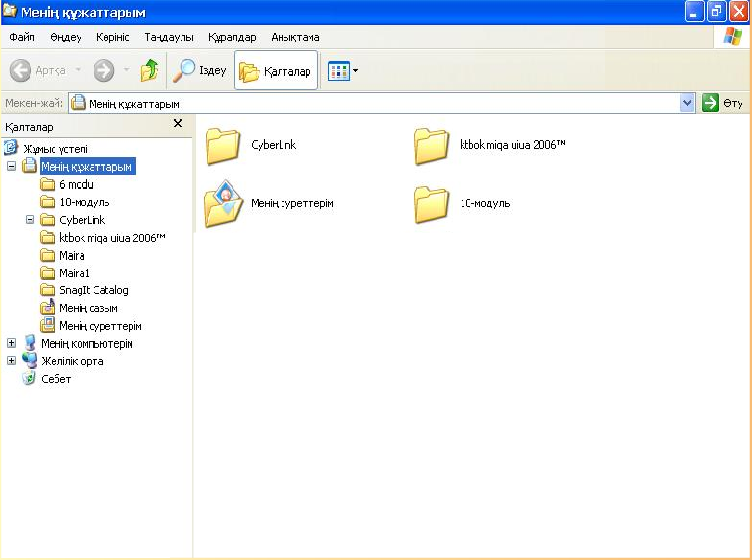Open the Views icon in toolbar
The width and height of the screenshot is (752, 560).
click(x=339, y=71)
